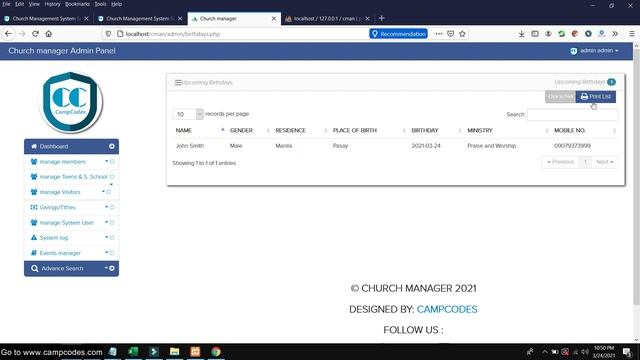Open Excel from the taskbar
The width and height of the screenshot is (640, 360).
133,351
